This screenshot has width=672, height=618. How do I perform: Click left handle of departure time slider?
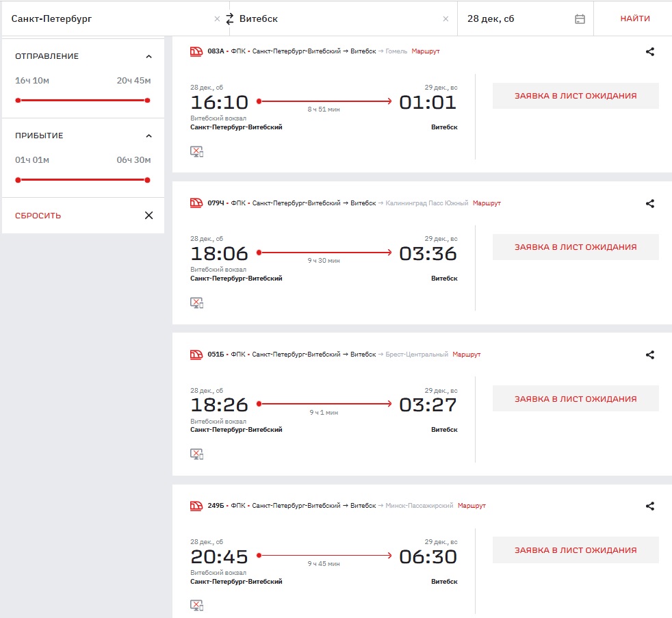pyautogui.click(x=18, y=101)
